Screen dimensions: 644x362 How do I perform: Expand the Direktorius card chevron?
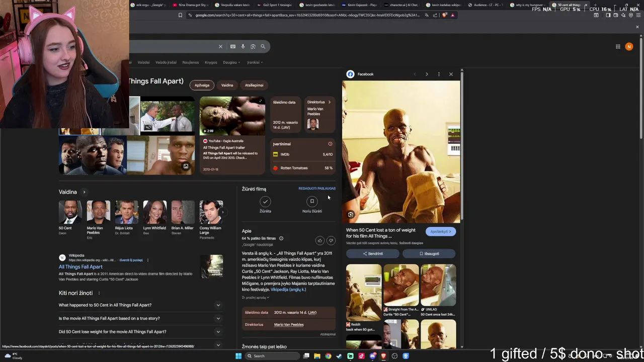[x=330, y=102]
